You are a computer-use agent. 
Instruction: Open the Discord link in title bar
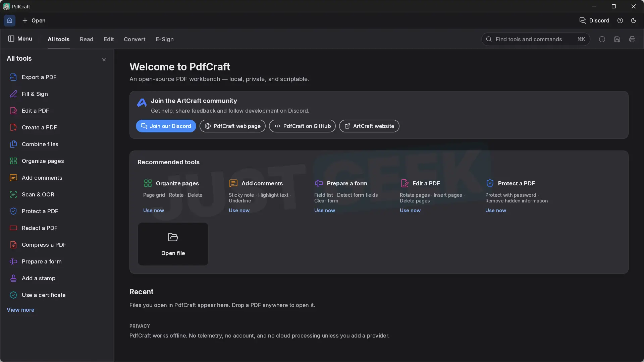pos(594,20)
